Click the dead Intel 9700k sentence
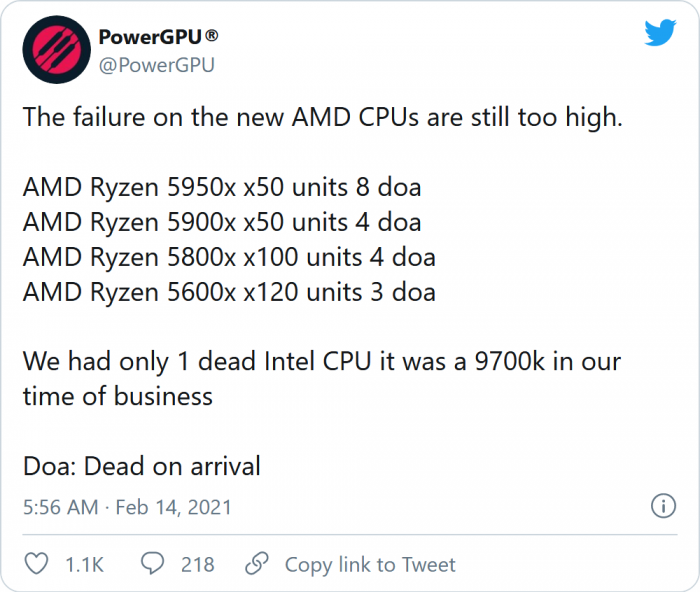Image resolution: width=700 pixels, height=592 pixels. (321, 379)
